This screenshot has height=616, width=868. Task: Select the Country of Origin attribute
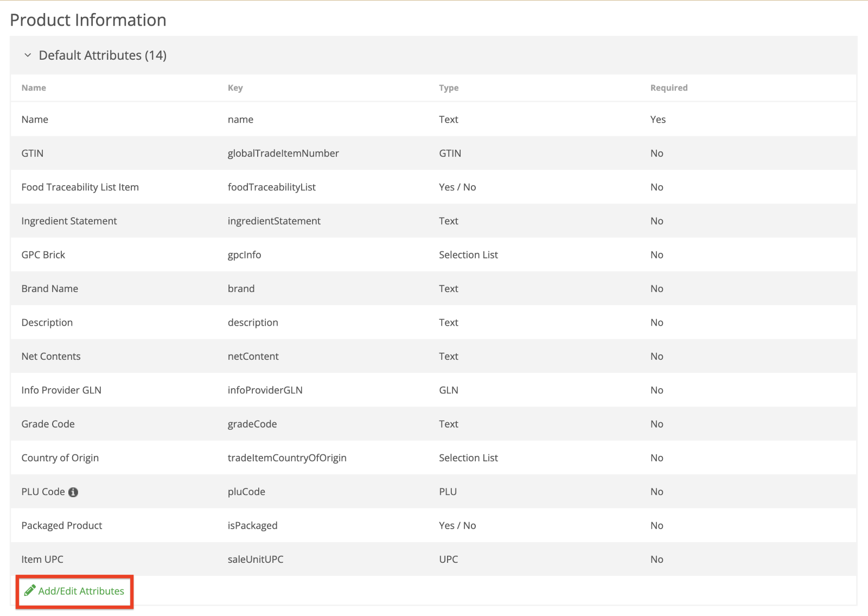pyautogui.click(x=60, y=458)
